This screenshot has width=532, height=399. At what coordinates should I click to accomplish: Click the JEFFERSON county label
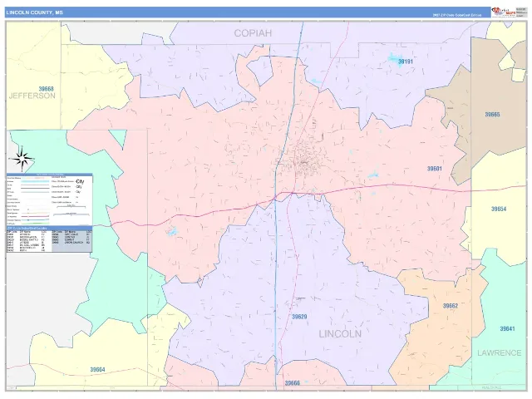(32, 96)
